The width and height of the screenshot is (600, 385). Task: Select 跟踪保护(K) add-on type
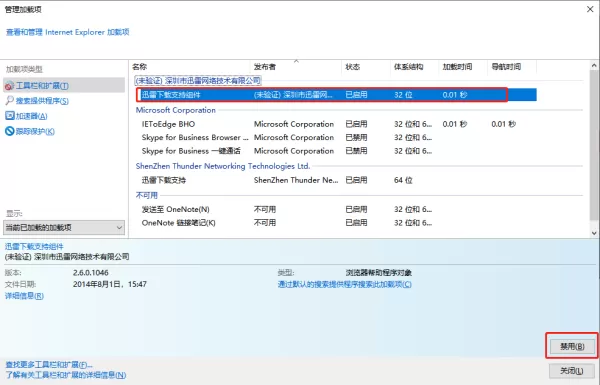click(35, 131)
